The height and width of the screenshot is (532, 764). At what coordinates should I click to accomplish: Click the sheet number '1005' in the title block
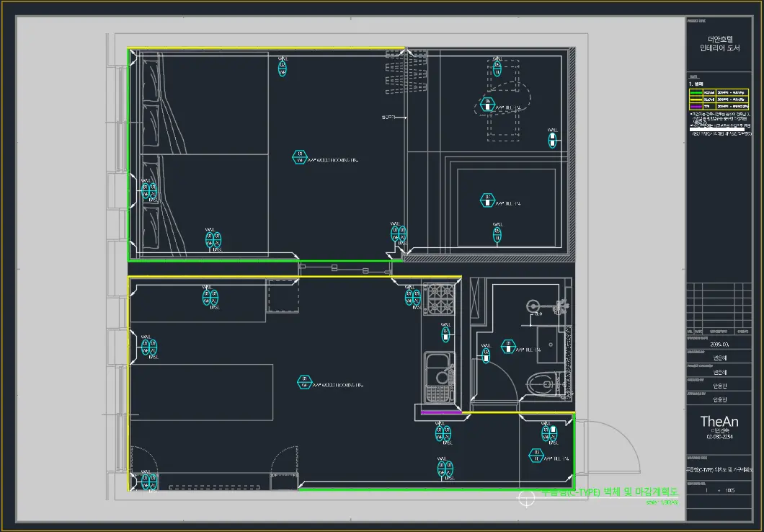point(729,491)
